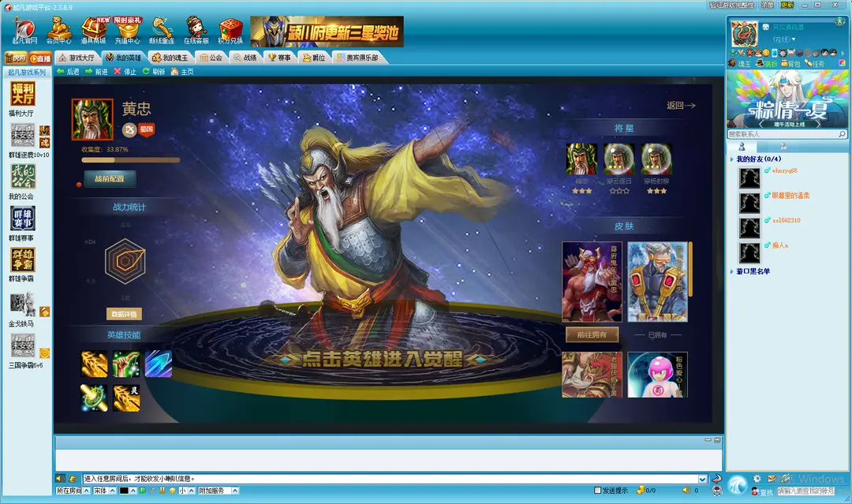Screen dimensions: 852x504
Task: Open the 所在房间 room dropdown
Action: pos(73,491)
